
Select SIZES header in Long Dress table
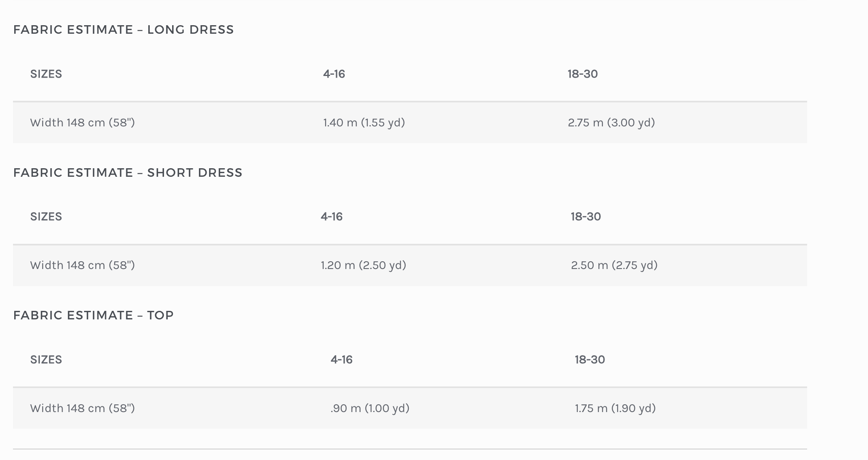tap(46, 74)
